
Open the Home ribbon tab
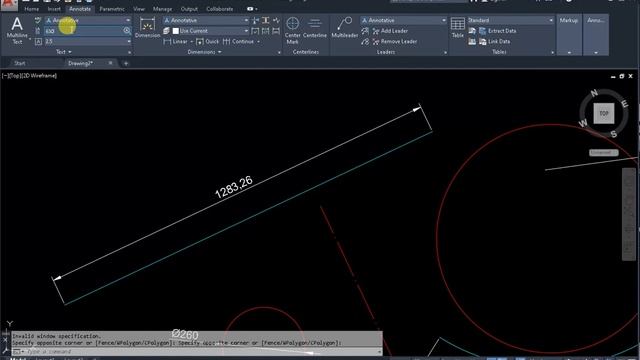click(x=31, y=9)
